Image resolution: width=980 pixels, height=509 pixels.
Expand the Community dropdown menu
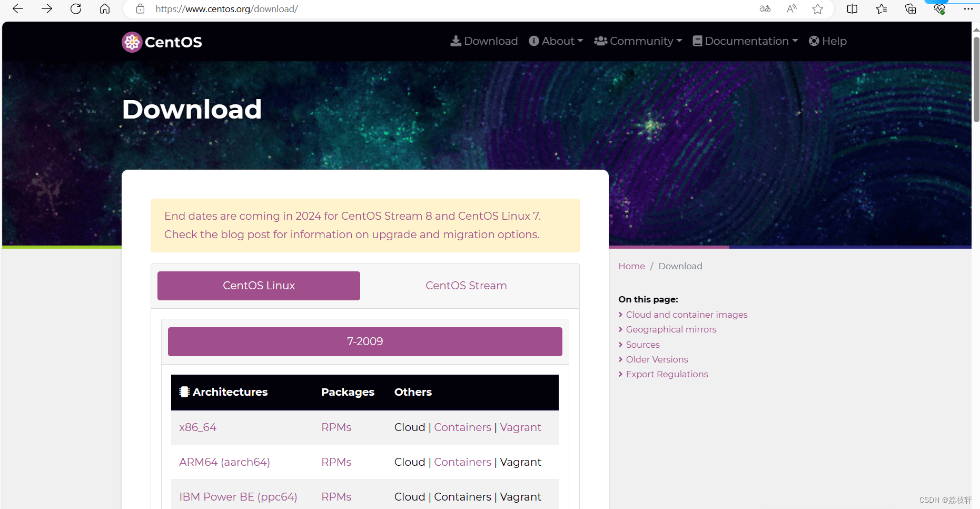(x=638, y=41)
